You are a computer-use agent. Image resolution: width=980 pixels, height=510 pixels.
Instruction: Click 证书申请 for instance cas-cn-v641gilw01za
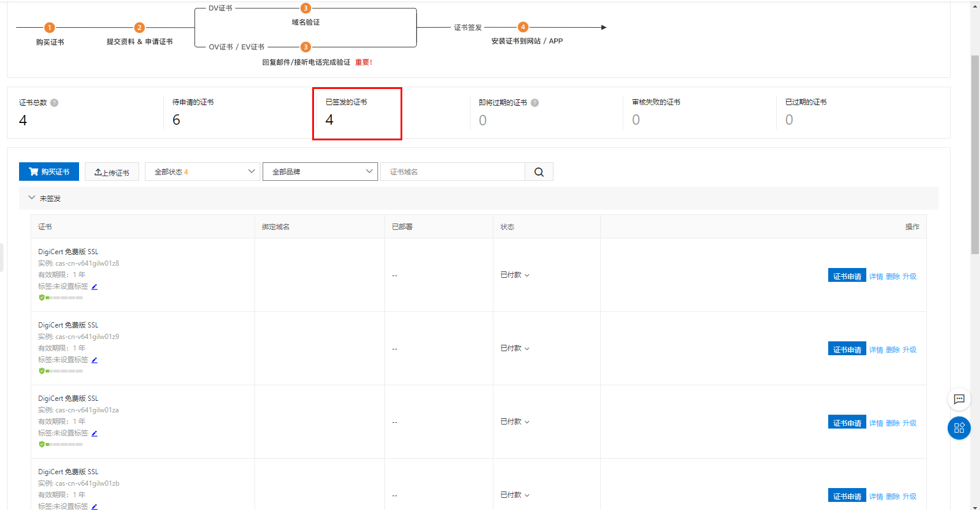(x=847, y=422)
